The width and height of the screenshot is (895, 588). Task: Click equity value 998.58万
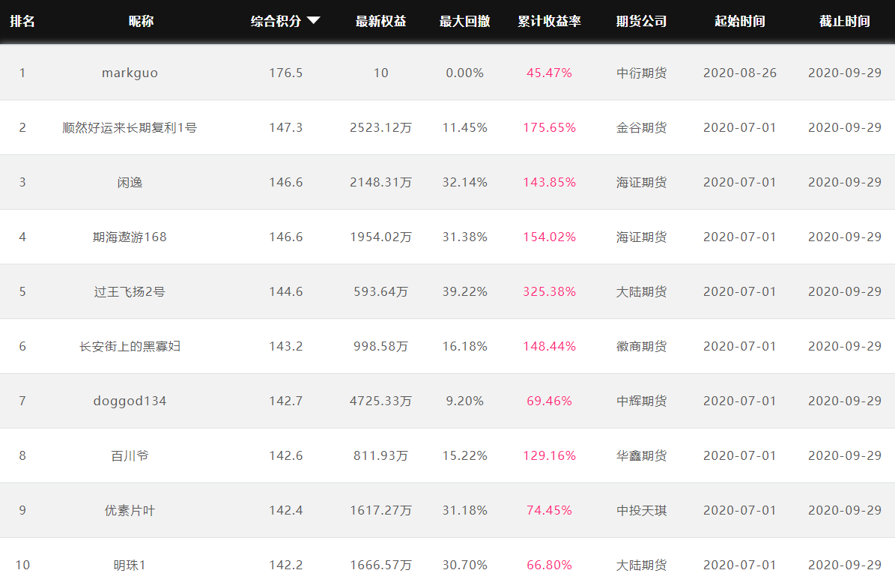coord(380,346)
